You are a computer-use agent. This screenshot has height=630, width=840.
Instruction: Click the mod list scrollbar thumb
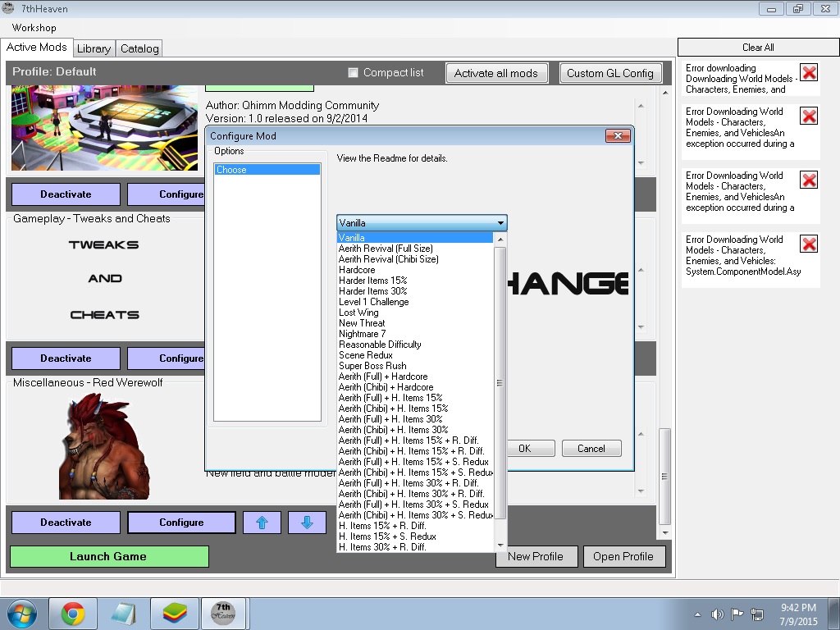[x=664, y=477]
